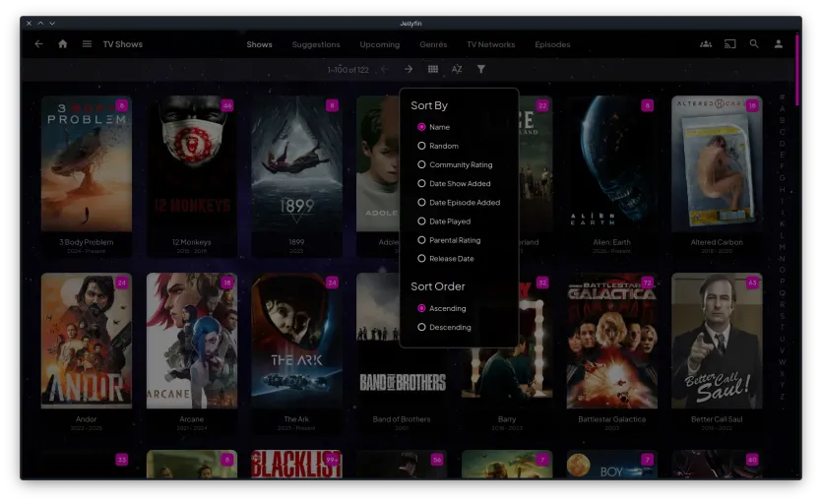Image resolution: width=822 pixels, height=504 pixels.
Task: Open The Ark poster
Action: point(296,341)
